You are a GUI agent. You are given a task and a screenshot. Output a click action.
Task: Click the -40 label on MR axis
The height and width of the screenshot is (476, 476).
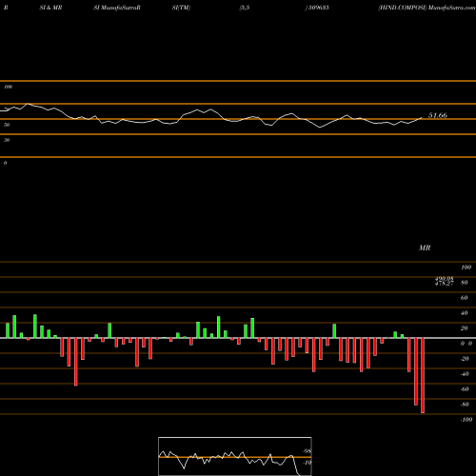pyautogui.click(x=465, y=374)
